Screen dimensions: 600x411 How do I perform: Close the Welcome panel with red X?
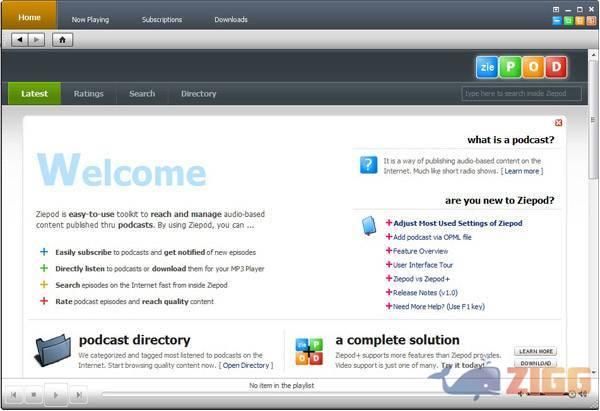coord(558,123)
